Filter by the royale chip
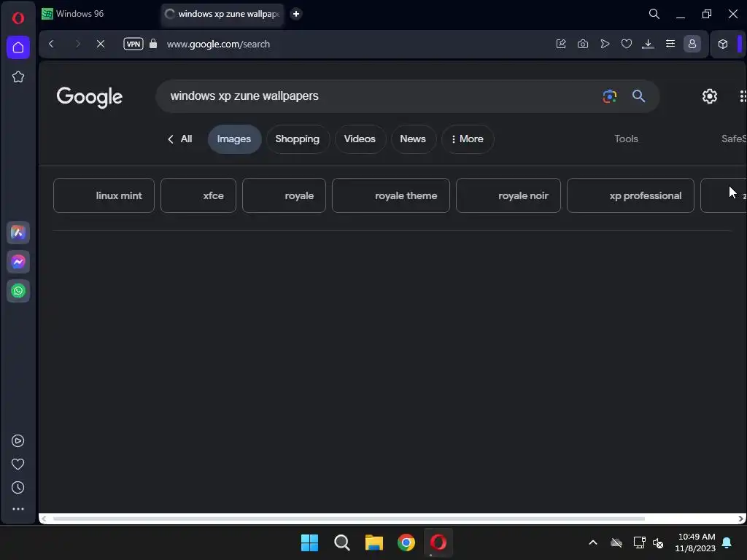 click(x=284, y=195)
